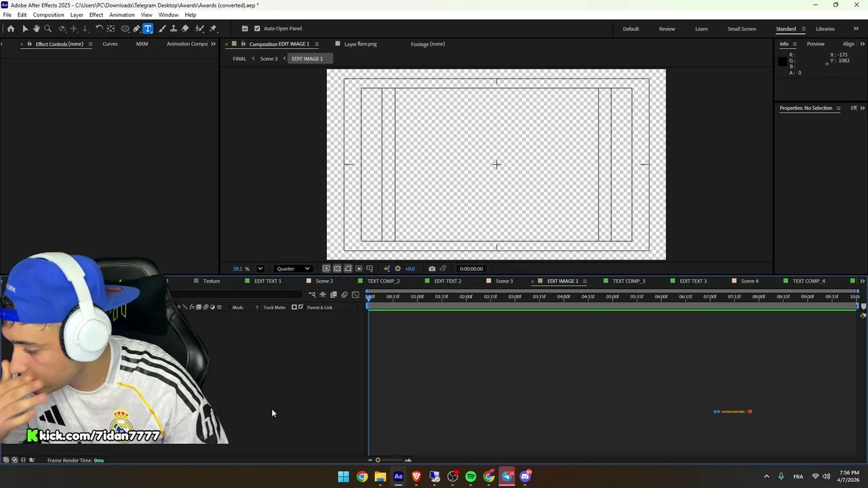Viewport: 868px width, 488px height.
Task: Open Brave browser from taskbar
Action: [416, 476]
